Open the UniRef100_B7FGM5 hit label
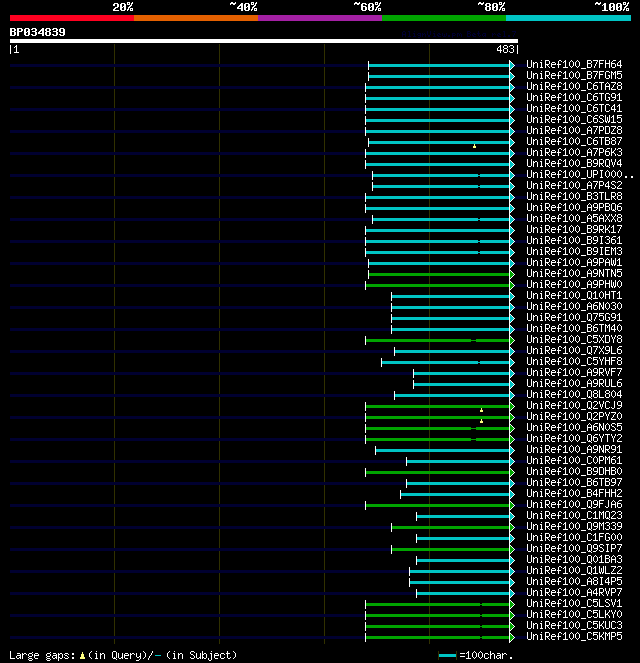 point(574,76)
